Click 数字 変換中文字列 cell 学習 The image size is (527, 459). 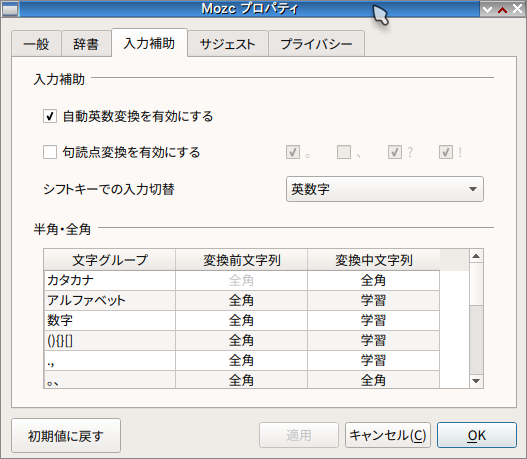(373, 320)
